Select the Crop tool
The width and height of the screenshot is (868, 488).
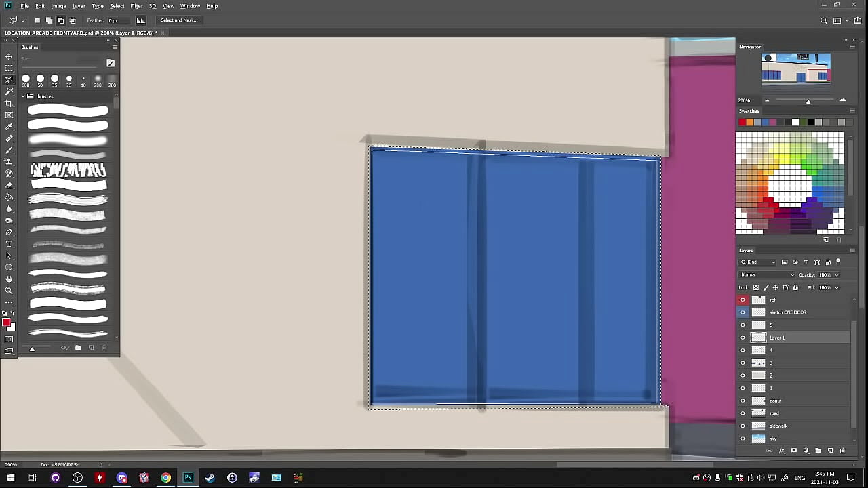(x=9, y=103)
